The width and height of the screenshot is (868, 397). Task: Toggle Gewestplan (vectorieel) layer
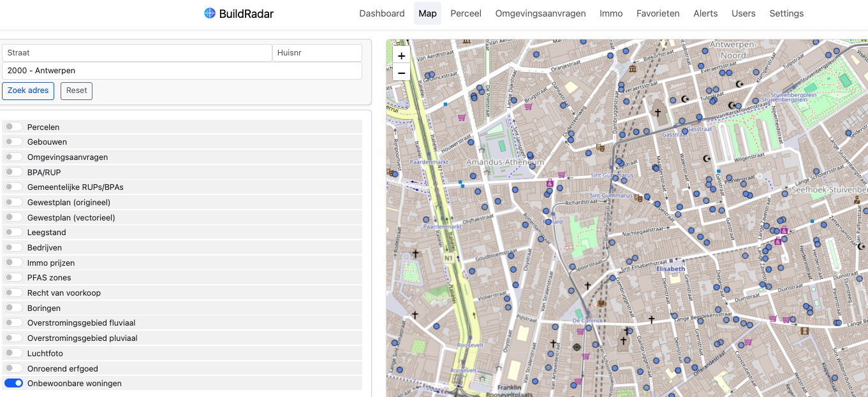[13, 217]
